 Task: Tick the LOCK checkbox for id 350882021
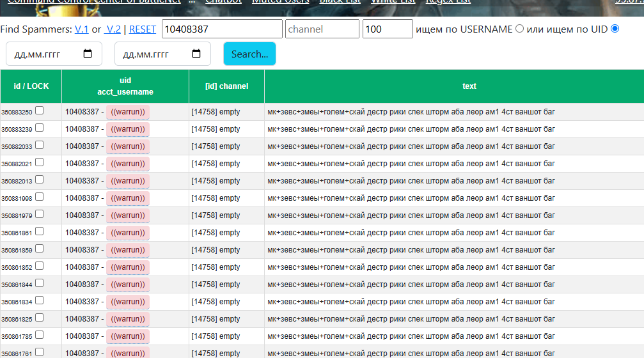tap(40, 162)
